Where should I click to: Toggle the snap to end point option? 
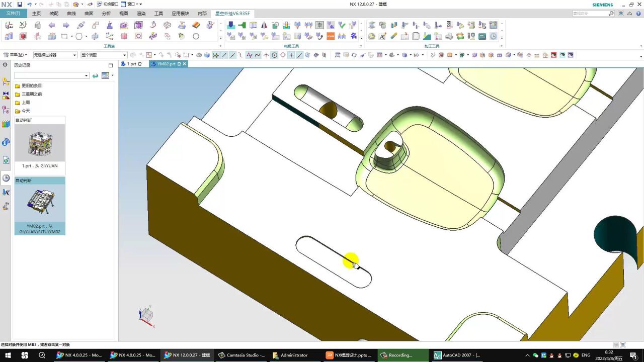pyautogui.click(x=224, y=55)
